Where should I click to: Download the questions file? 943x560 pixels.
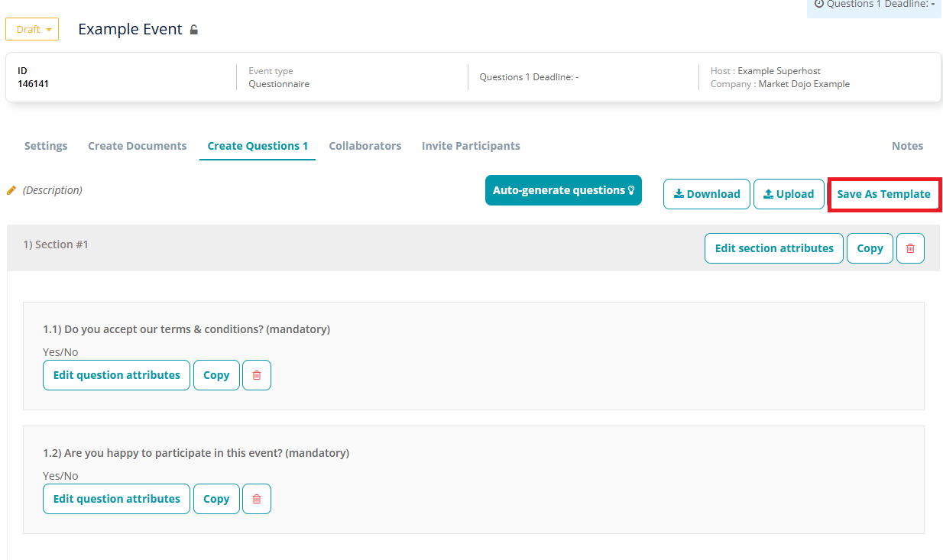coord(707,194)
